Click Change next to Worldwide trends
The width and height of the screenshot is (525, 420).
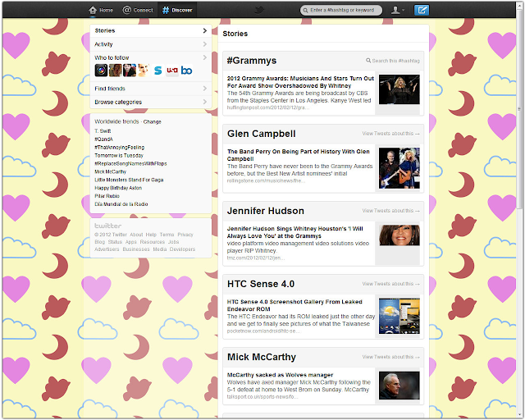click(153, 121)
